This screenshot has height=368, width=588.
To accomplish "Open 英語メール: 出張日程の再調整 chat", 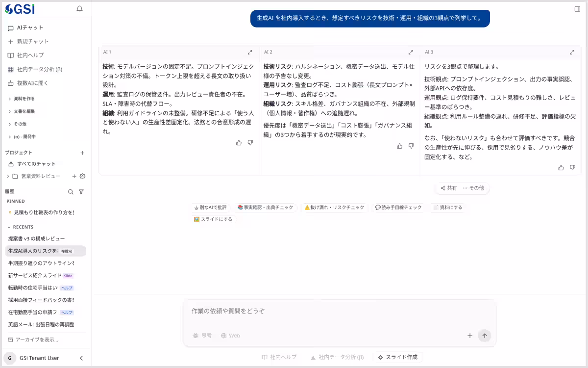I will pos(45,325).
